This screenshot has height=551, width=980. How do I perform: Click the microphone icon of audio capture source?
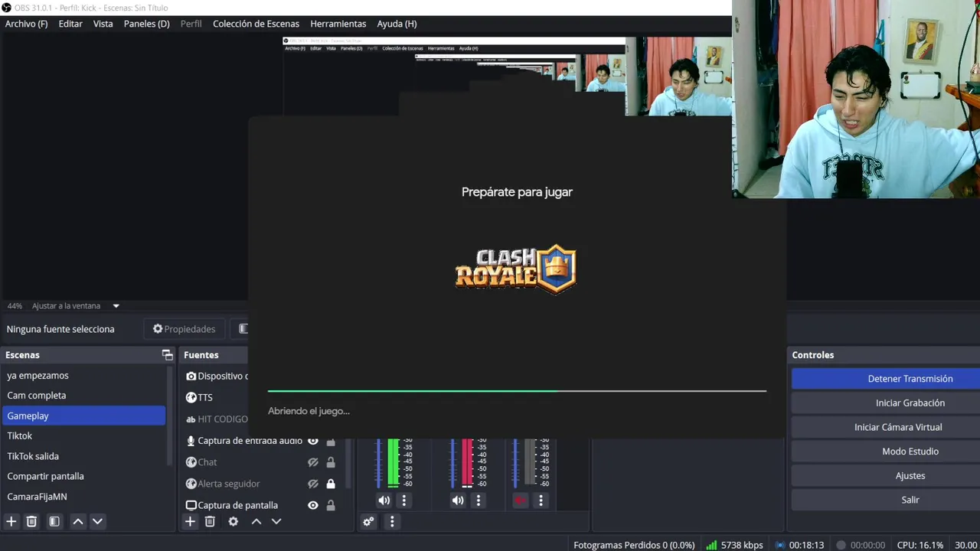[x=191, y=441]
